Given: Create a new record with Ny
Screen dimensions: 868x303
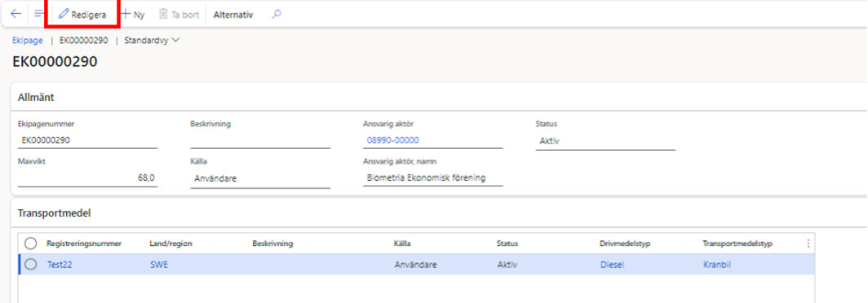Looking at the screenshot, I should [x=133, y=15].
